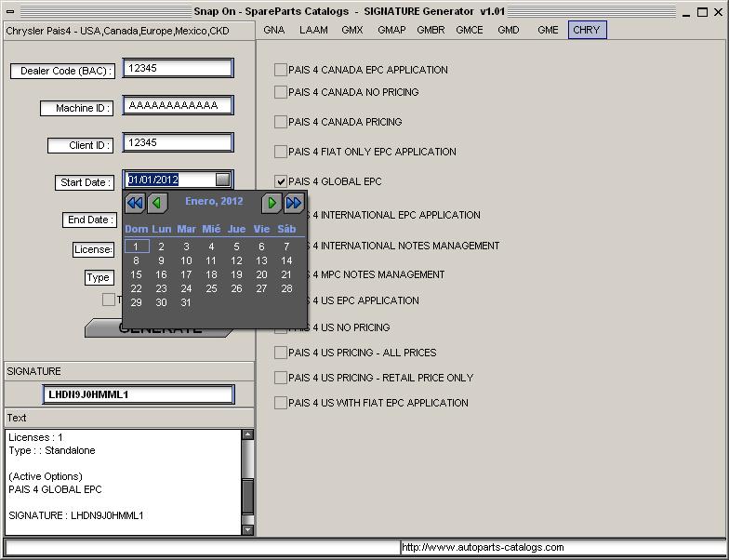Click the Machine ID input field
Viewport: 729px width, 560px height.
tap(179, 105)
